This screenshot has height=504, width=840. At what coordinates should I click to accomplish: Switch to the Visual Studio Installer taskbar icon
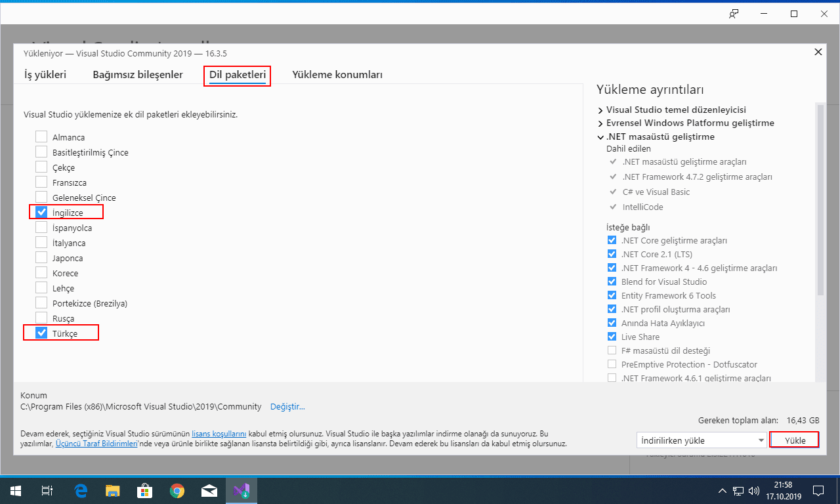241,490
